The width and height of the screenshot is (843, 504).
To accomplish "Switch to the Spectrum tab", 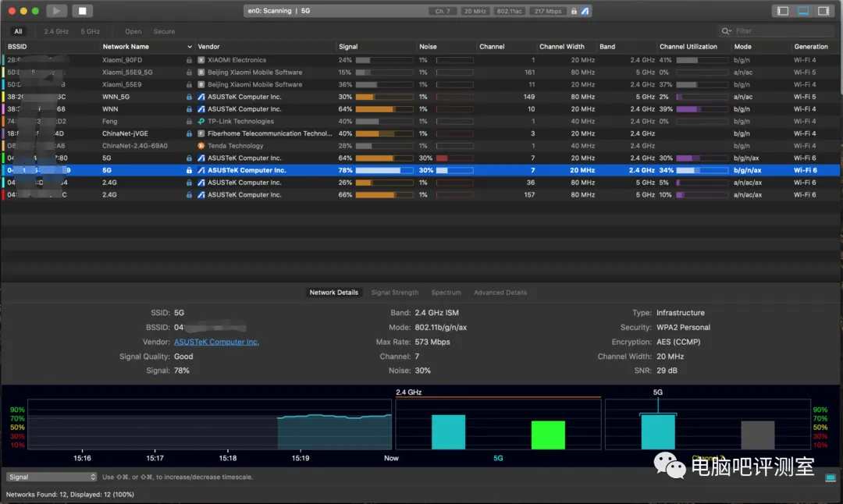I will (446, 293).
